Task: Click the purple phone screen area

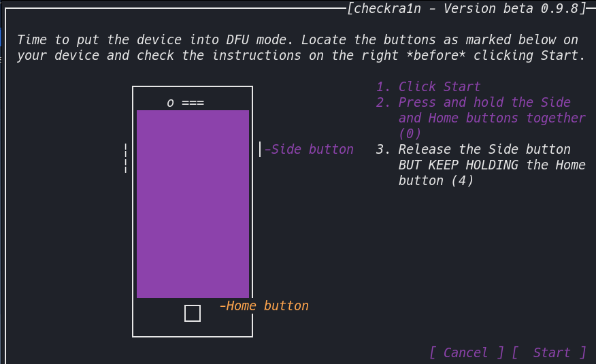Action: click(x=193, y=204)
